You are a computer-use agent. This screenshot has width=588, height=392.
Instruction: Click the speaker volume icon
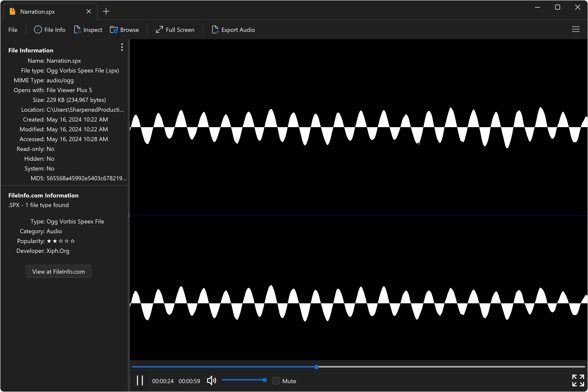[x=211, y=381]
